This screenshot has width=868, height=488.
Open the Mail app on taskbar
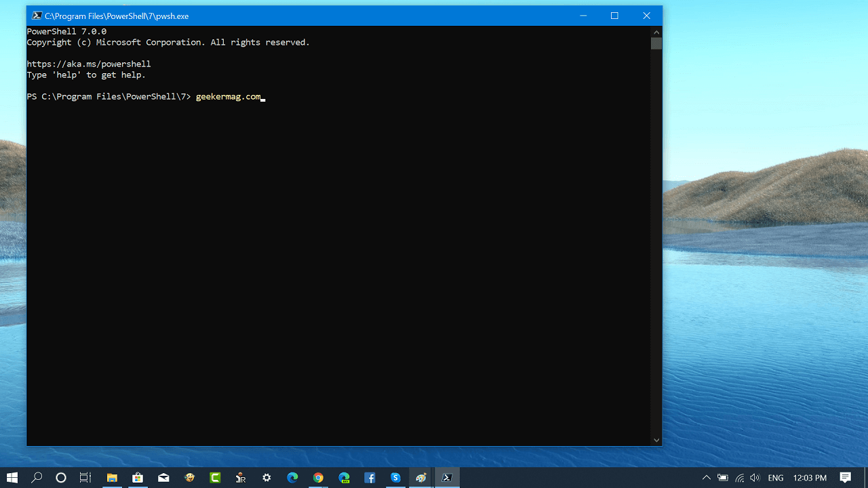(x=163, y=478)
